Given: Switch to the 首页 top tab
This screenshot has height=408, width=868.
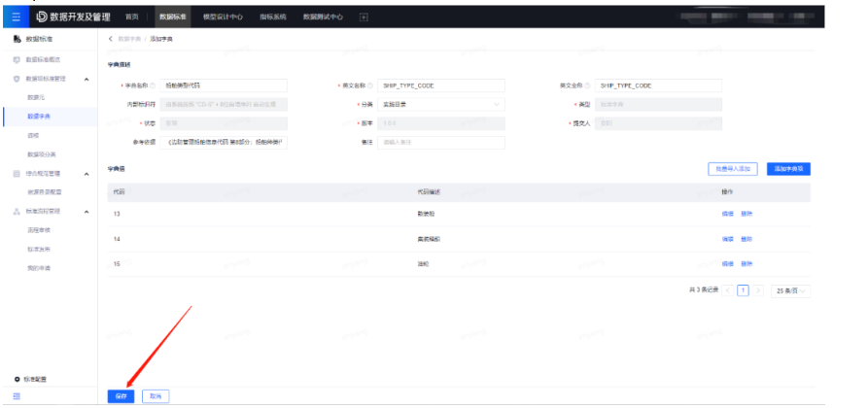Looking at the screenshot, I should [132, 17].
